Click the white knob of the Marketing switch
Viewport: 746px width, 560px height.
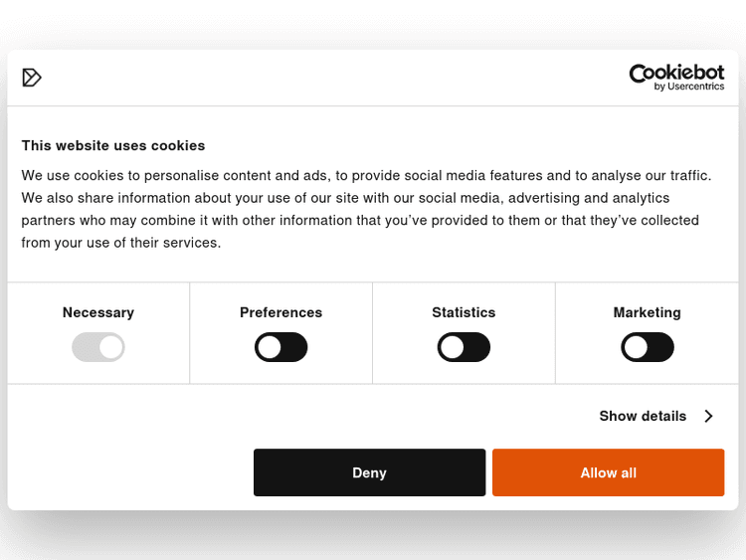point(637,347)
